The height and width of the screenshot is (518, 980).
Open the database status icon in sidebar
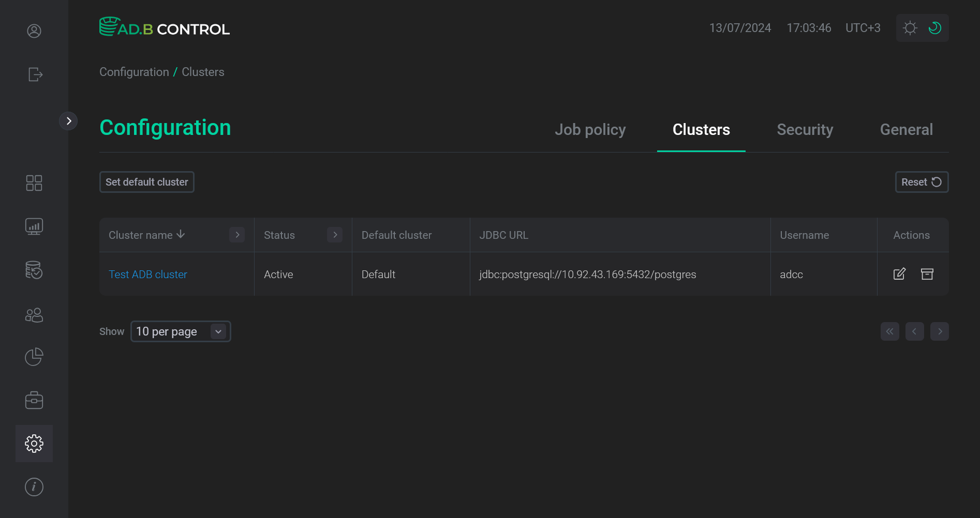click(x=34, y=270)
